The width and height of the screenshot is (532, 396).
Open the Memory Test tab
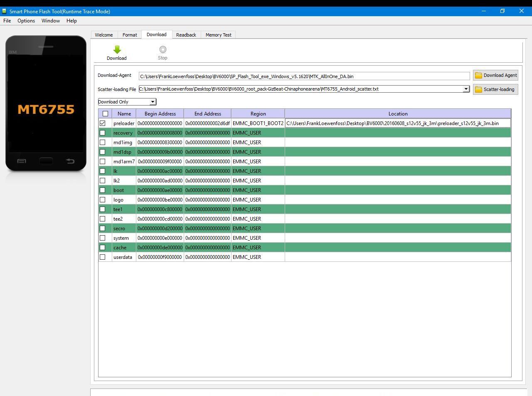click(x=218, y=35)
